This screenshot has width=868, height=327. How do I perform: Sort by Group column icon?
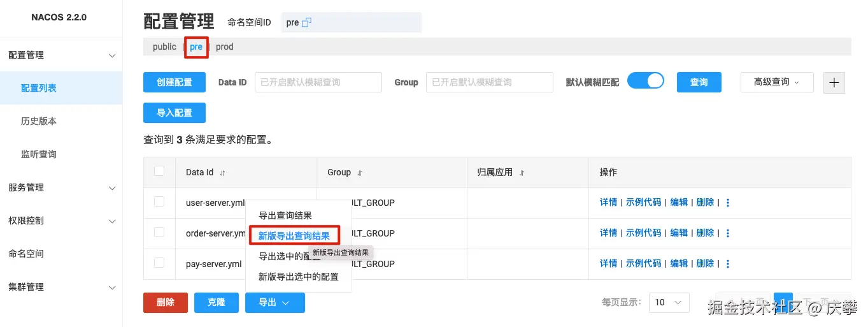coord(360,173)
